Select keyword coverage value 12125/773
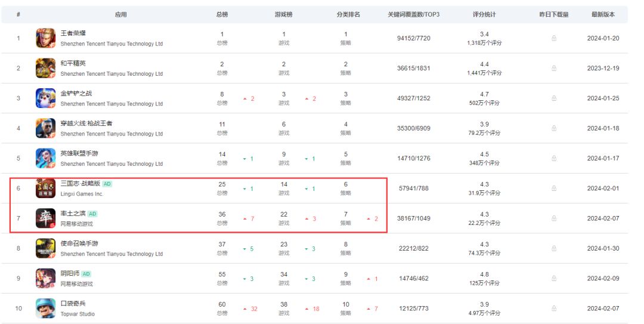 (414, 308)
